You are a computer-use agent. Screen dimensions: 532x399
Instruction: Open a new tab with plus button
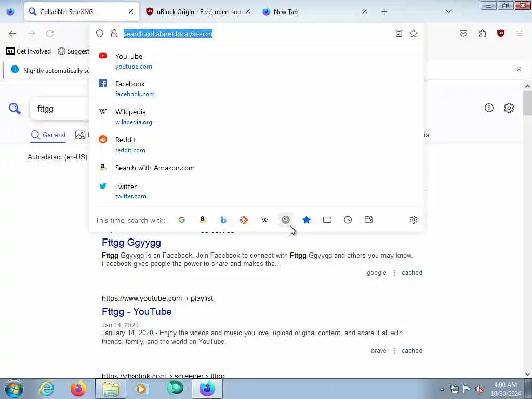(x=384, y=11)
